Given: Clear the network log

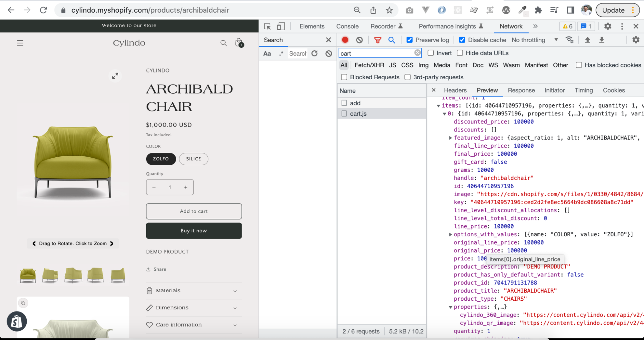Looking at the screenshot, I should point(359,40).
